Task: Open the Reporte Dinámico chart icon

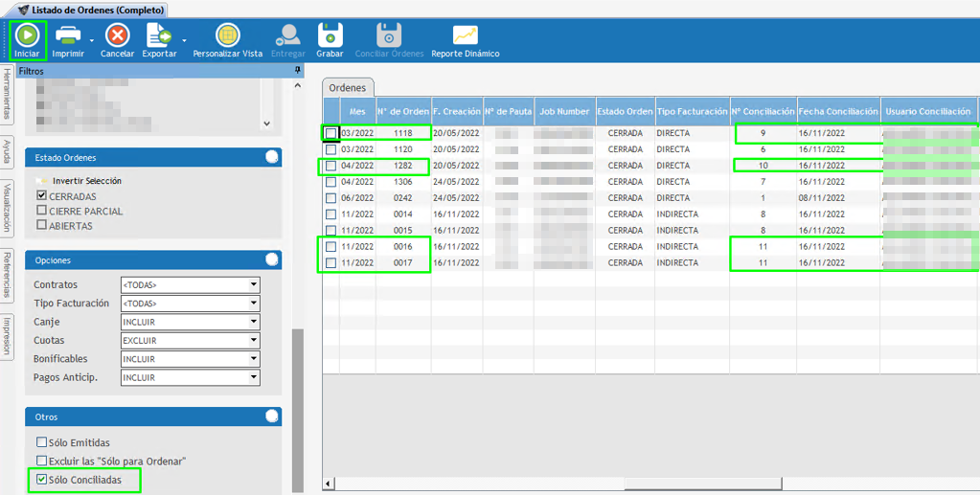Action: pos(465,35)
